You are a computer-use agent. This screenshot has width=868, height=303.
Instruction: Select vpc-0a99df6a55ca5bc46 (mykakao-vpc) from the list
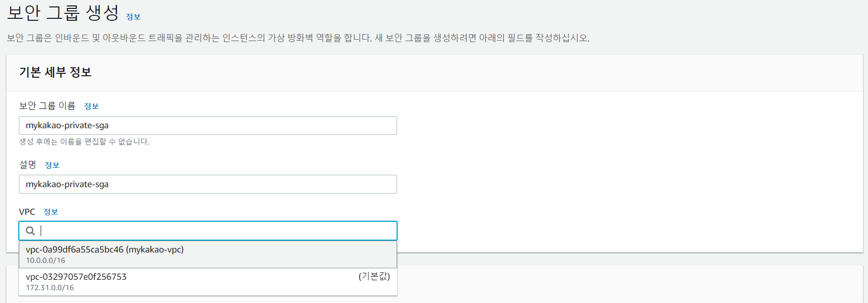tap(208, 254)
